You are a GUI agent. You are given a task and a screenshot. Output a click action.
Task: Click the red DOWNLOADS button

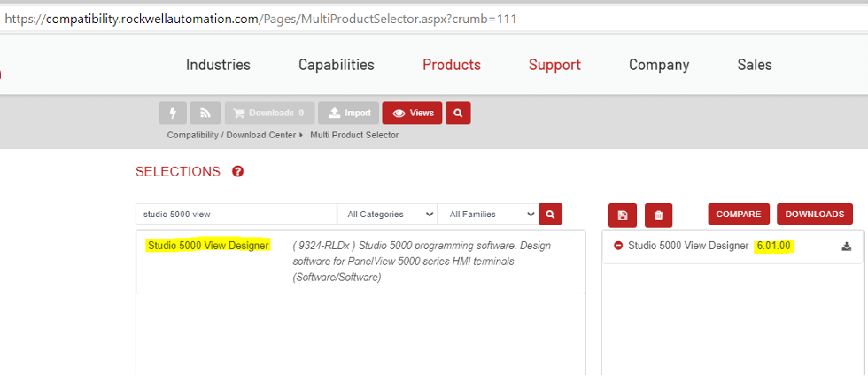point(815,214)
